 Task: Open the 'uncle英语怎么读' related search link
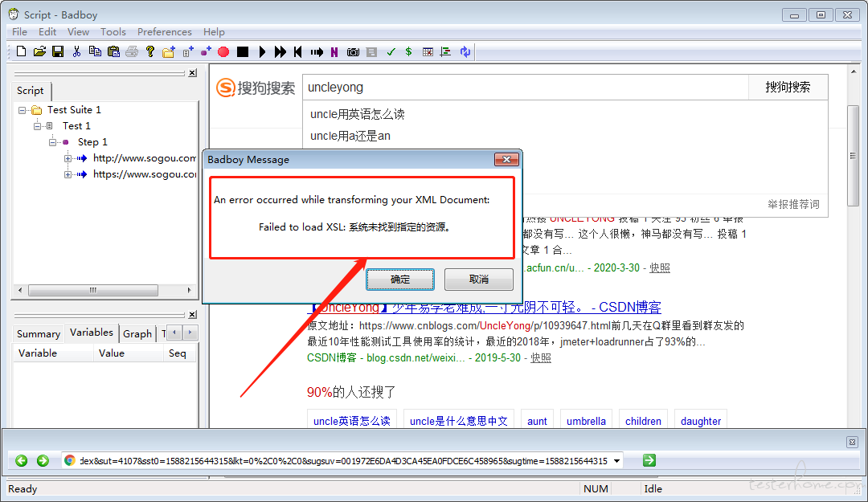(x=351, y=421)
